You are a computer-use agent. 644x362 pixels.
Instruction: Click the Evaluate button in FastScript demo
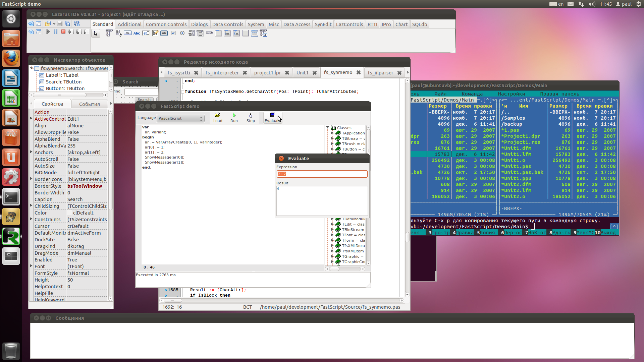coord(273,118)
